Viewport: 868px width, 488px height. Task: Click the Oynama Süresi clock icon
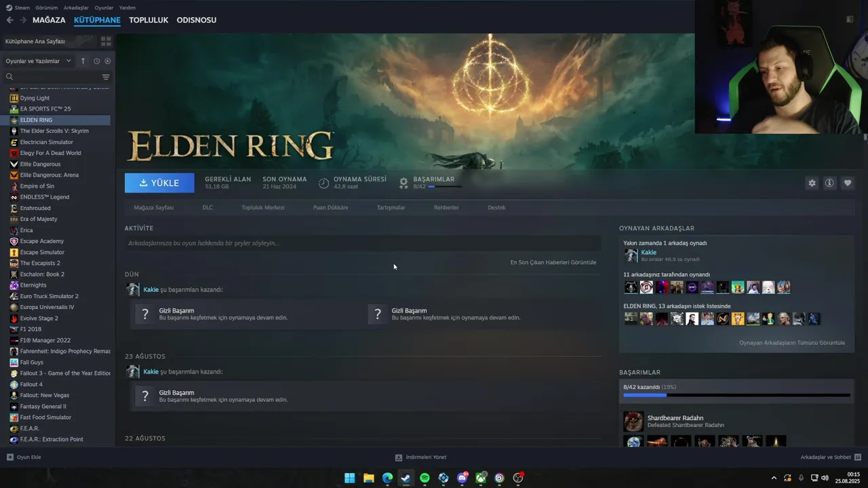[x=324, y=183]
